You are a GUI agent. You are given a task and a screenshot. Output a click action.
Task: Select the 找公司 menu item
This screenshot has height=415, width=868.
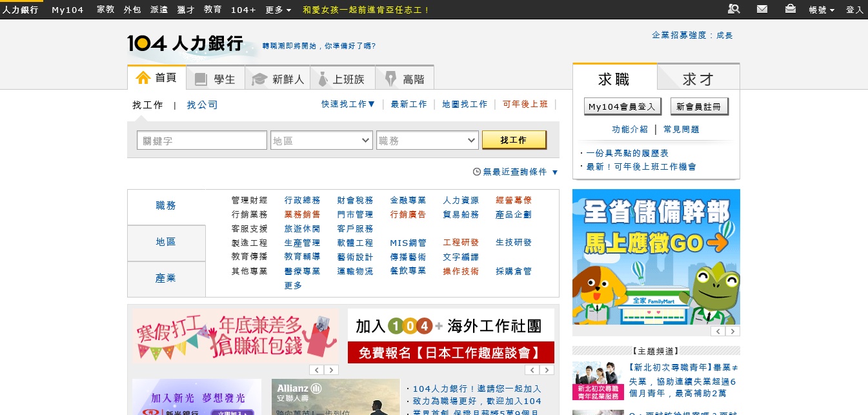(x=202, y=105)
